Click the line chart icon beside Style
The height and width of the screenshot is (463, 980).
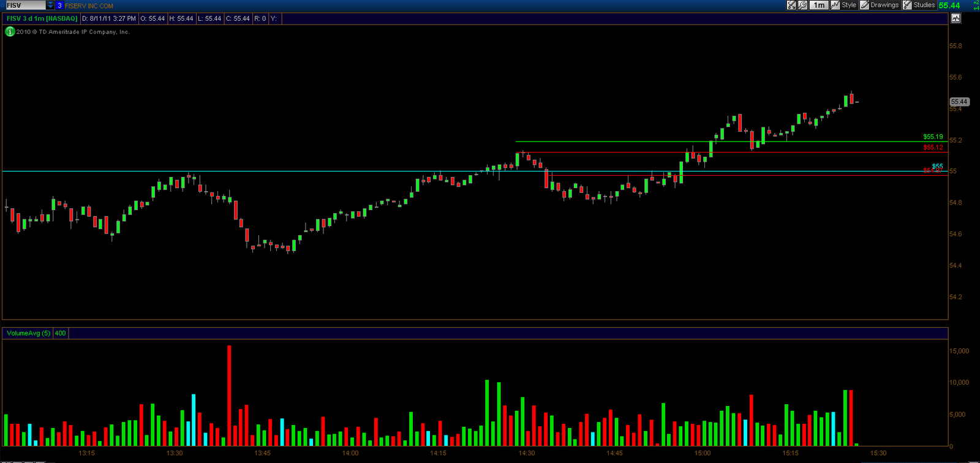click(x=835, y=5)
